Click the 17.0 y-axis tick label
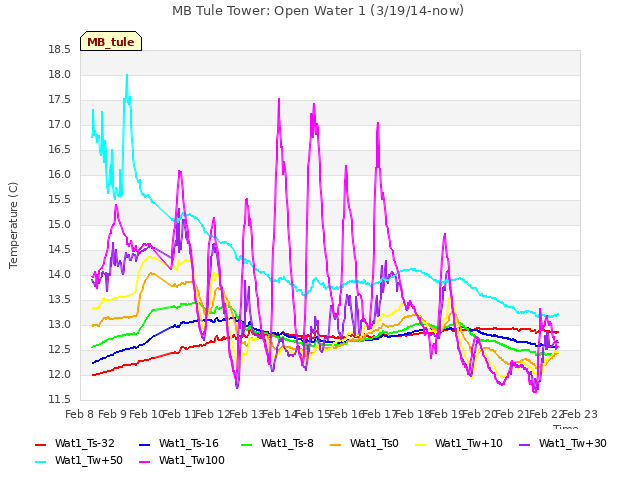This screenshot has height=480, width=640. tap(60, 124)
